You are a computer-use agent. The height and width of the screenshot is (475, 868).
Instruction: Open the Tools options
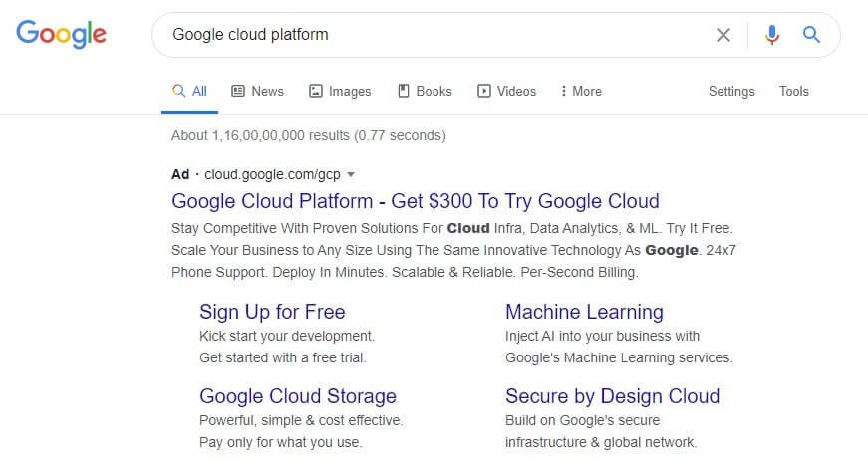[x=794, y=91]
